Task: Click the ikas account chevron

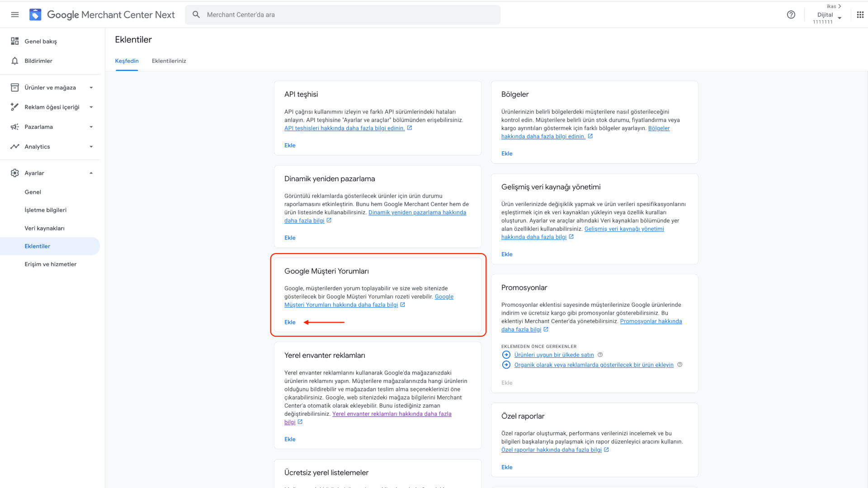Action: click(840, 6)
